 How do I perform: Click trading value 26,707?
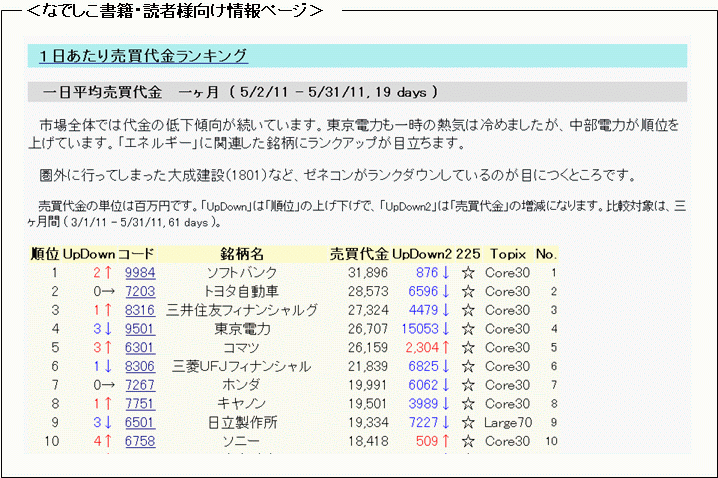(x=368, y=329)
